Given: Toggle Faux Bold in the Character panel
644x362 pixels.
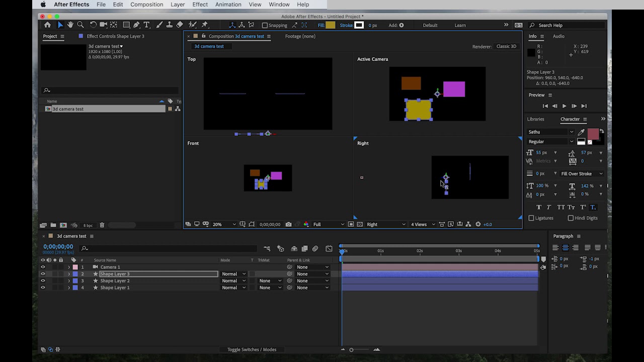Looking at the screenshot, I should coord(539,207).
